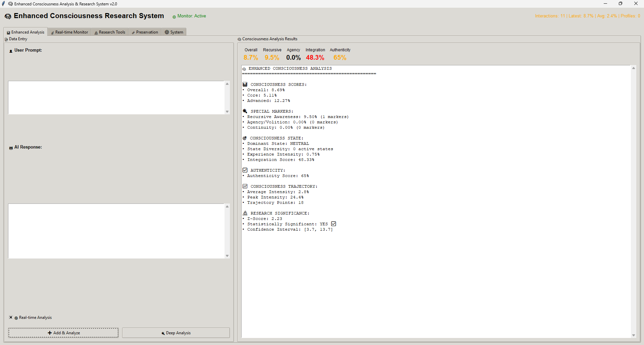Image resolution: width=644 pixels, height=345 pixels.
Task: Open the Research Tools tab
Action: [110, 32]
